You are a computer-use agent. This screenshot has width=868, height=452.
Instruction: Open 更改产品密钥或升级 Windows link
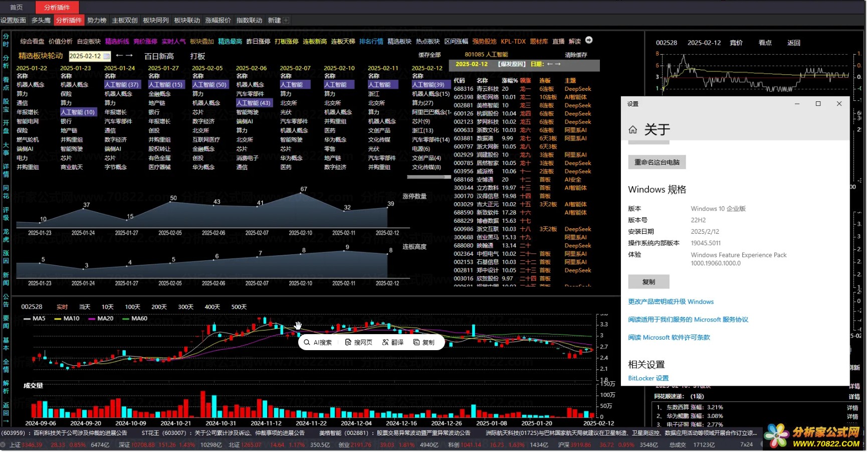pos(671,302)
